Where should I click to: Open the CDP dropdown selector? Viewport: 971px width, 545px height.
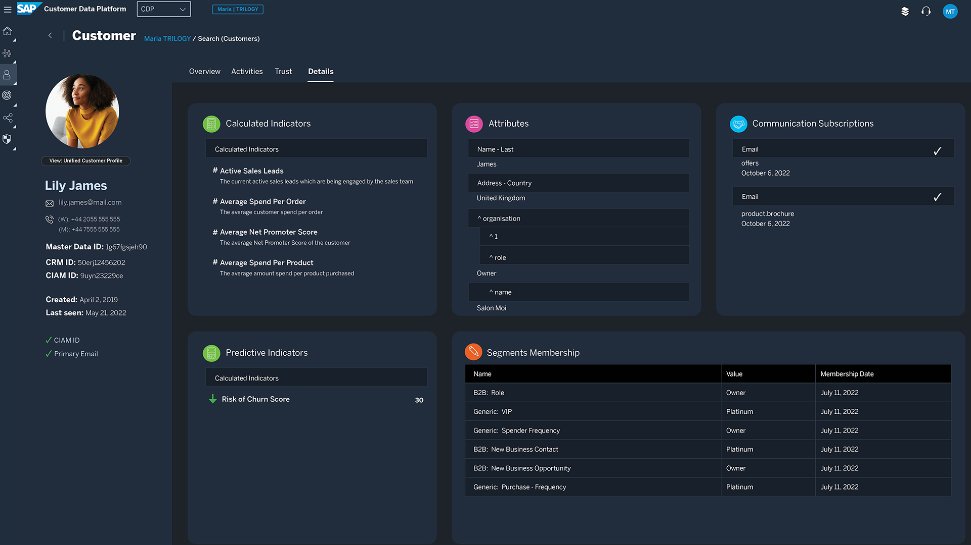tap(163, 9)
